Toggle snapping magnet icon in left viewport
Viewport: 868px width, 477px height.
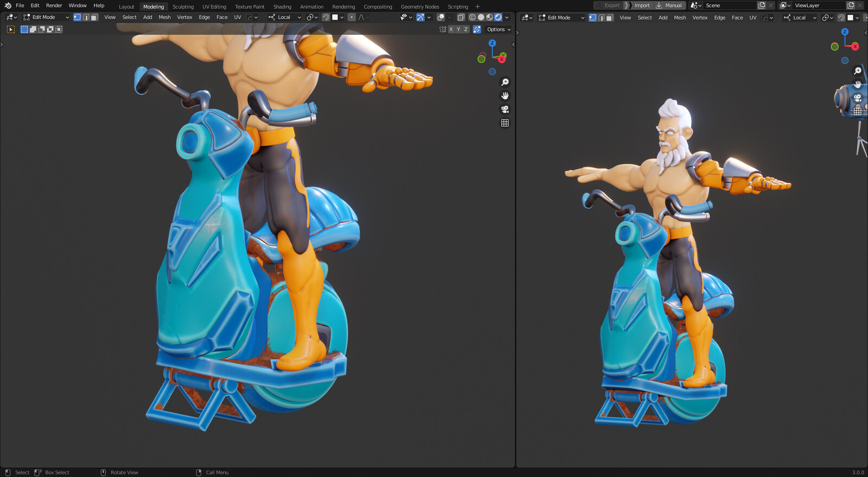pos(325,17)
